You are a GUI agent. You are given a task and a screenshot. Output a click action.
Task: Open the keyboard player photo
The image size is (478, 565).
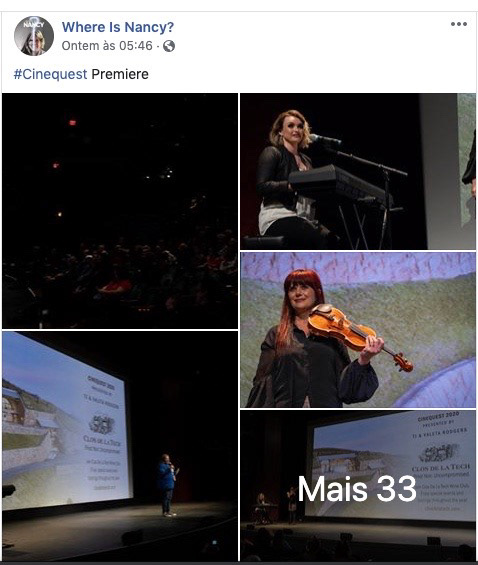[358, 171]
